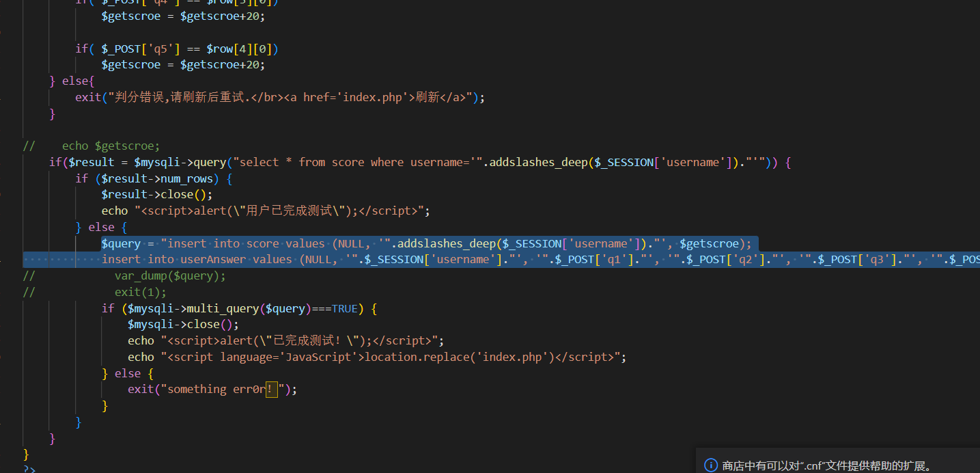
Task: Click the commented var_dump($query) line
Action: pos(169,276)
